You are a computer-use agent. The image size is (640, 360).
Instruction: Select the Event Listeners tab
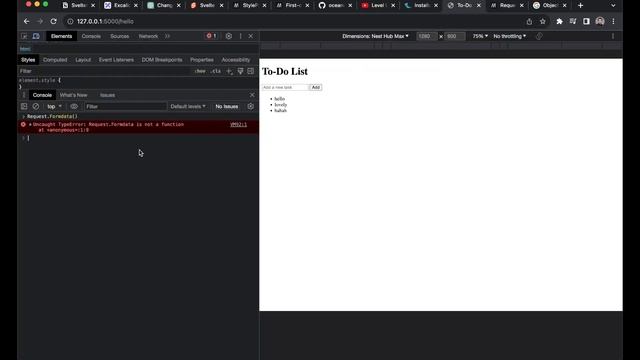[116, 60]
